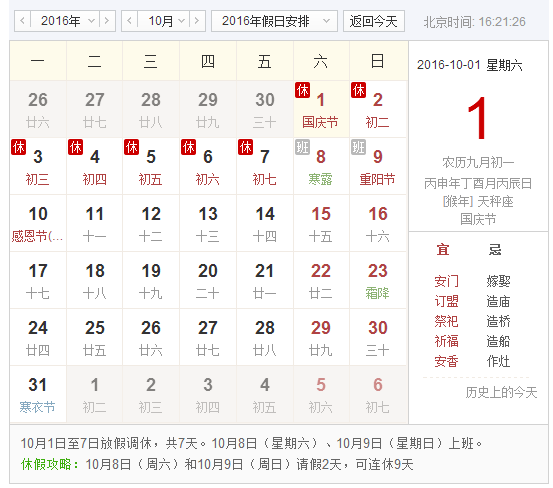Image resolution: width=553 pixels, height=488 pixels.
Task: Go to the previous month
Action: (x=129, y=21)
